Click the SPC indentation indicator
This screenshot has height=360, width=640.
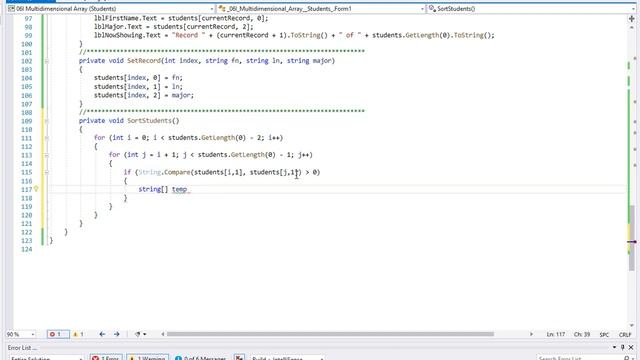604,334
